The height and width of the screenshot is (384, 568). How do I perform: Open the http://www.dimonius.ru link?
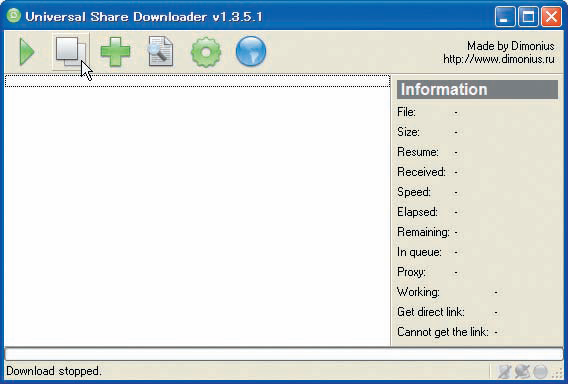pos(499,59)
